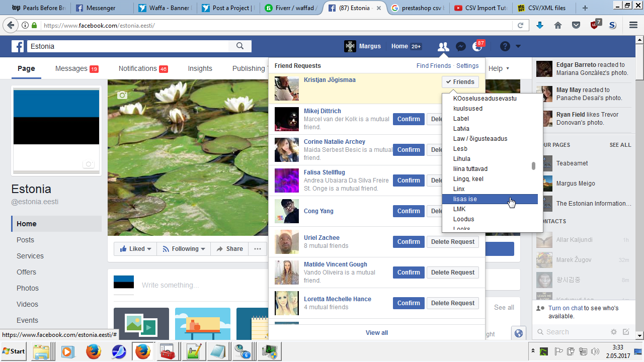
Task: Open the new tab plus button
Action: [585, 8]
